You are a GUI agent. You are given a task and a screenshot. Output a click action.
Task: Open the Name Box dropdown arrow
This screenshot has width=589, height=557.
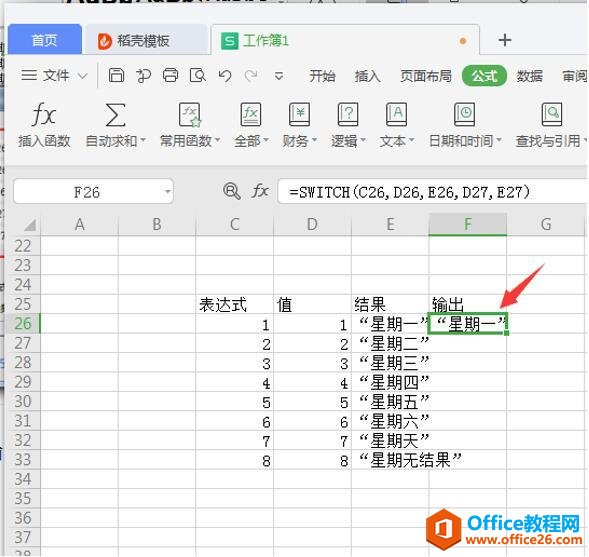(167, 192)
